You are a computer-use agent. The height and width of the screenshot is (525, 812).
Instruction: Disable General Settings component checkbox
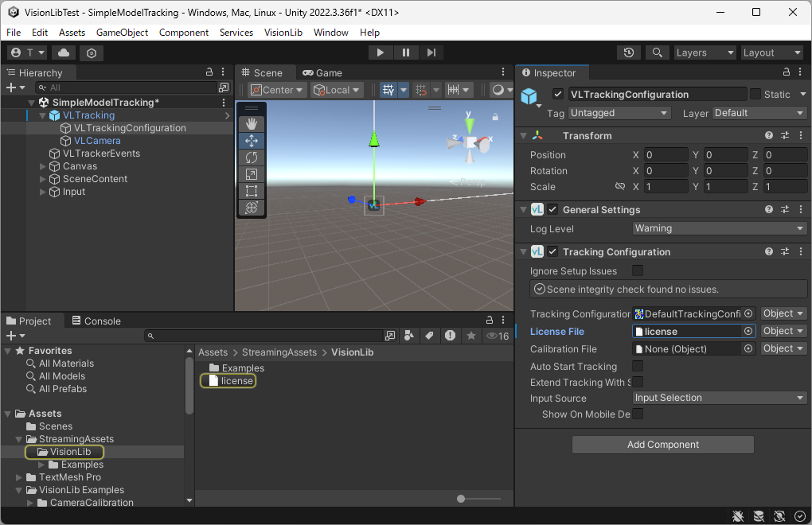pos(552,209)
